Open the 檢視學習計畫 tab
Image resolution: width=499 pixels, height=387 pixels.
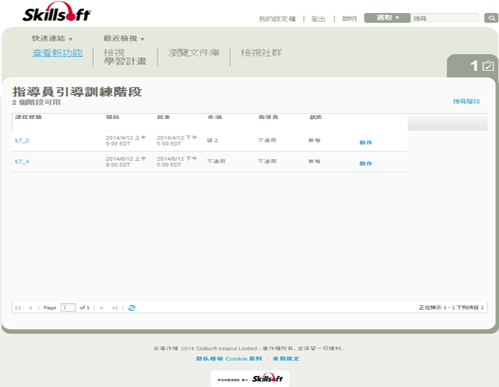click(125, 57)
